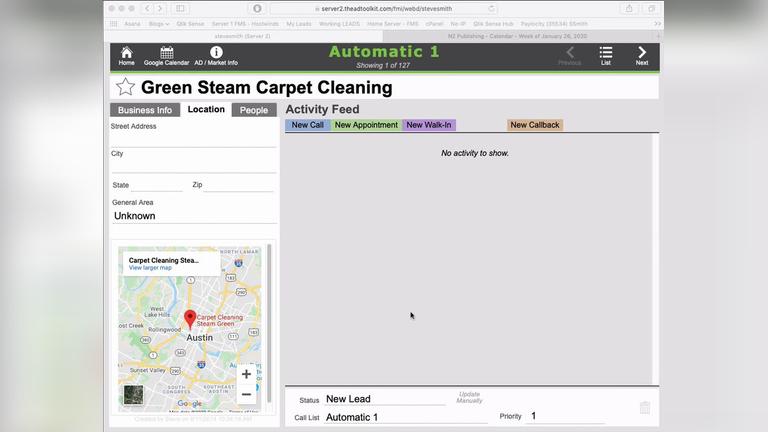Select the Location tab
Screen dimensions: 768x432
tap(206, 109)
